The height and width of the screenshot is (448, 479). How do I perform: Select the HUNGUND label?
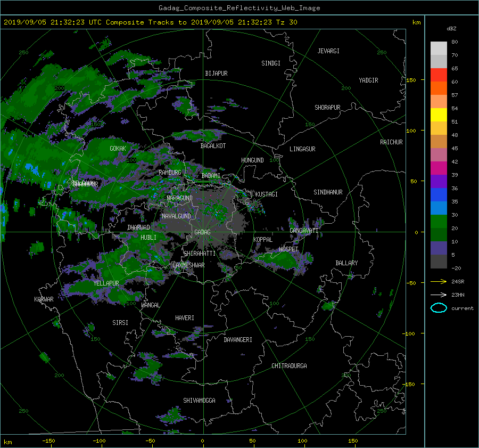(x=252, y=160)
